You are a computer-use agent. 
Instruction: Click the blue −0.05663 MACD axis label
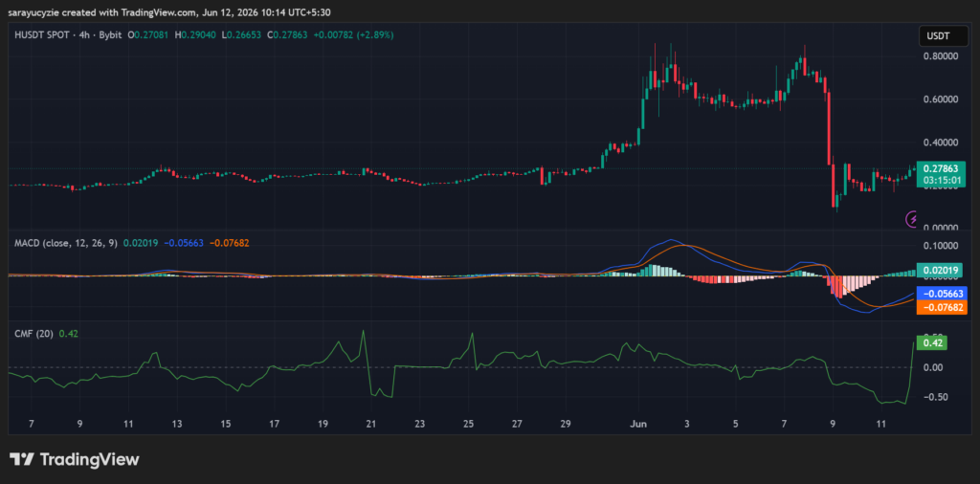pyautogui.click(x=942, y=293)
